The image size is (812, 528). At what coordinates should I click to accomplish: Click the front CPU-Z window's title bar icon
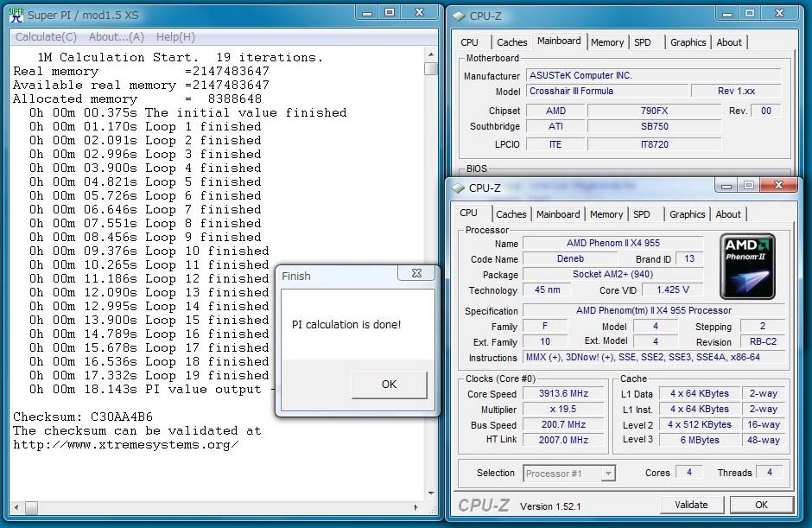coord(459,188)
